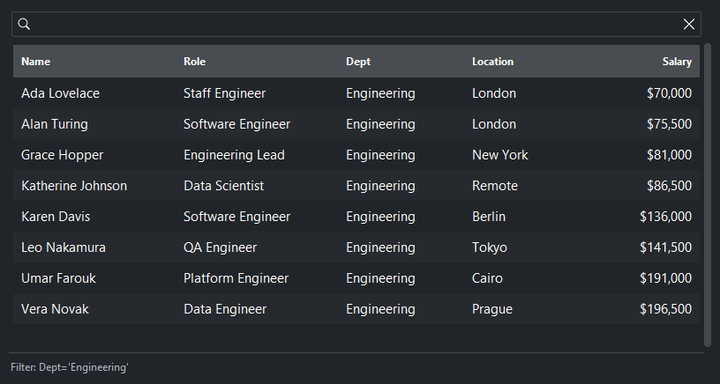Click the $136,000 salary cell
This screenshot has width=720, height=384.
(666, 216)
